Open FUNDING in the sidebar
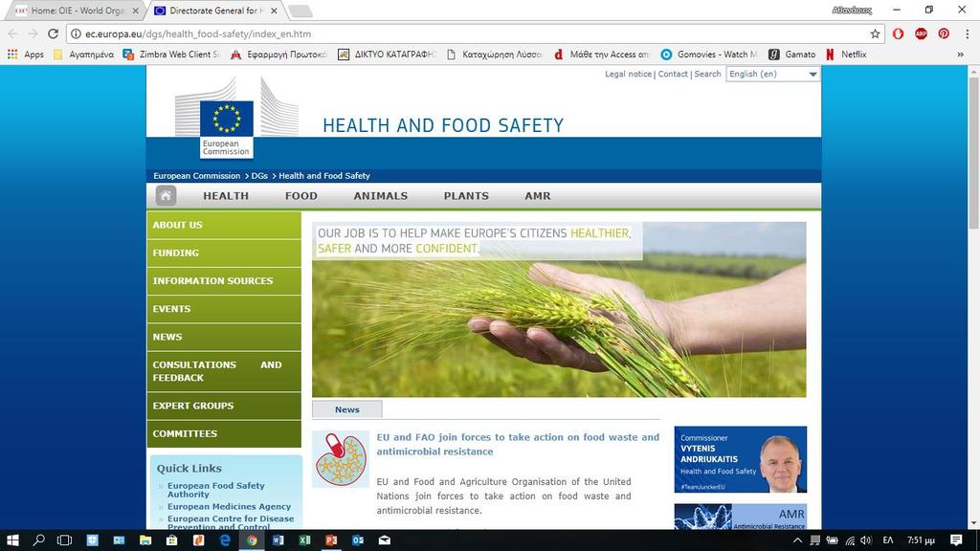The image size is (980, 551). pyautogui.click(x=224, y=253)
